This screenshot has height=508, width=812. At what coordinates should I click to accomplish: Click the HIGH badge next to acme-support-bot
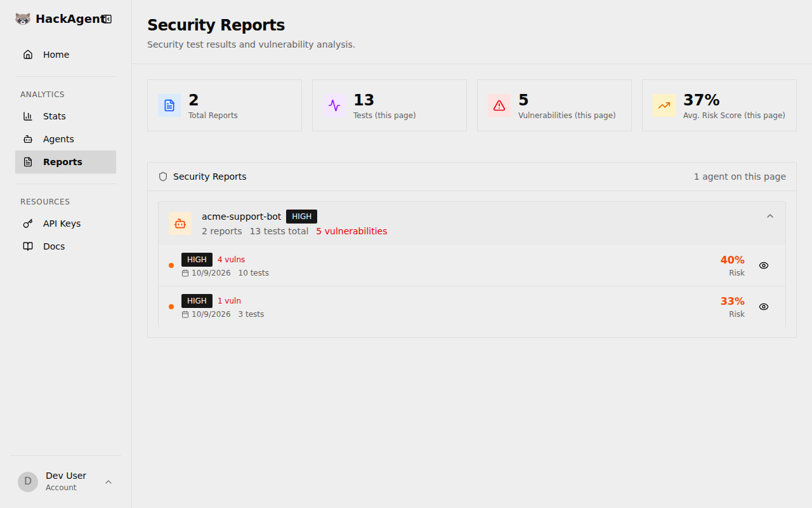(301, 217)
